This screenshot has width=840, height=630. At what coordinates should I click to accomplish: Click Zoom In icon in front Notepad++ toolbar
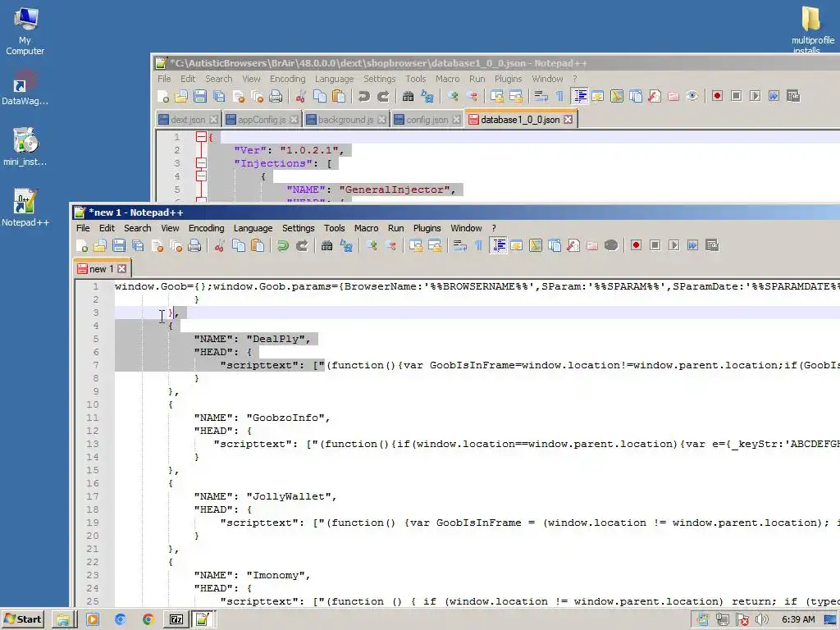coord(372,246)
